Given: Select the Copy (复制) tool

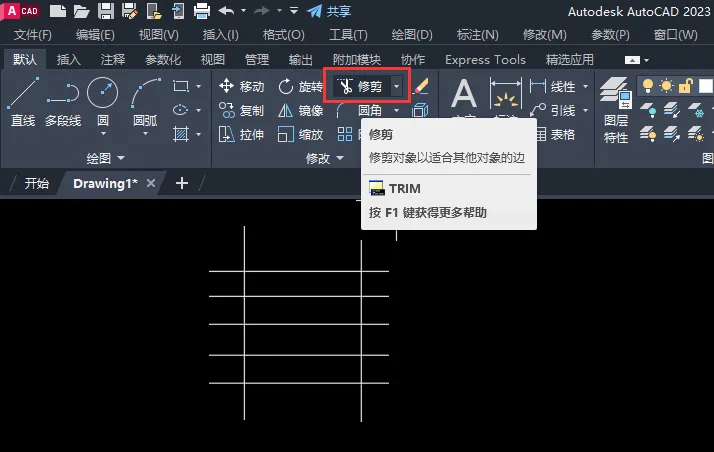Looking at the screenshot, I should point(241,110).
